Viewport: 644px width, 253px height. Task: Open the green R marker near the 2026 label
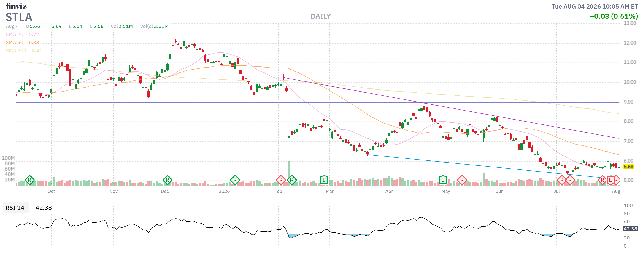235,180
